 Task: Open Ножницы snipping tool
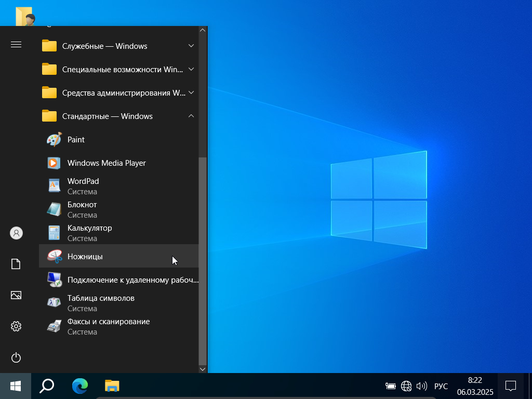pos(85,257)
